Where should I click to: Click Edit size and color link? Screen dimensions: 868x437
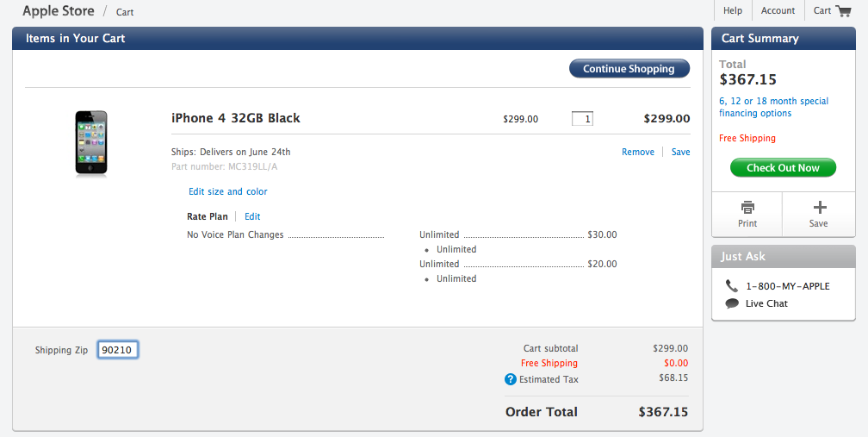228,191
